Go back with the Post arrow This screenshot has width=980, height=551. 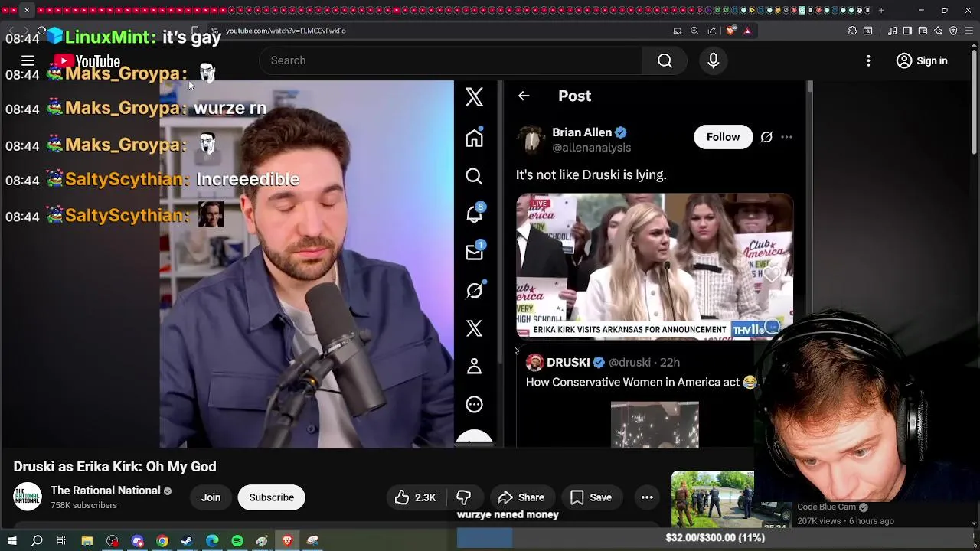point(524,96)
